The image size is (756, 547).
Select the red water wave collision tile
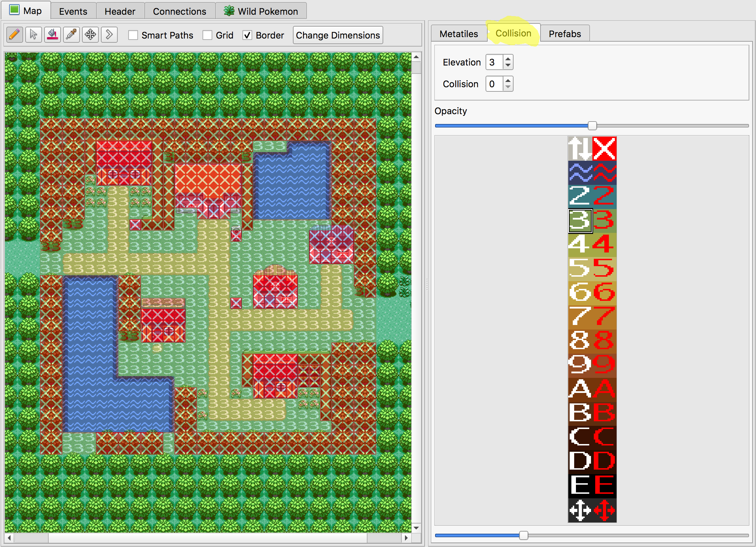(x=604, y=173)
